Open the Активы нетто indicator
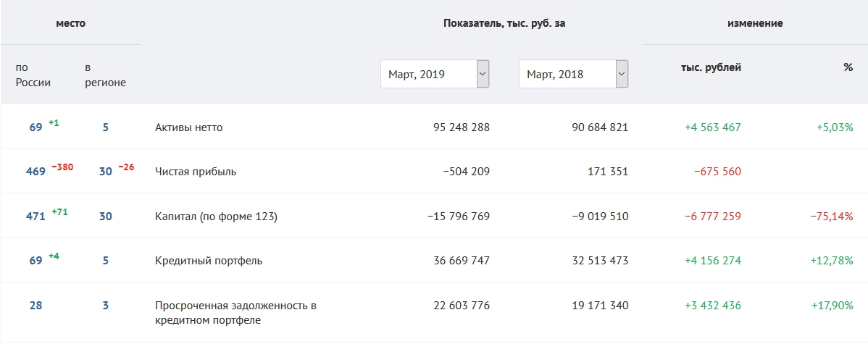868x344 pixels. point(189,127)
